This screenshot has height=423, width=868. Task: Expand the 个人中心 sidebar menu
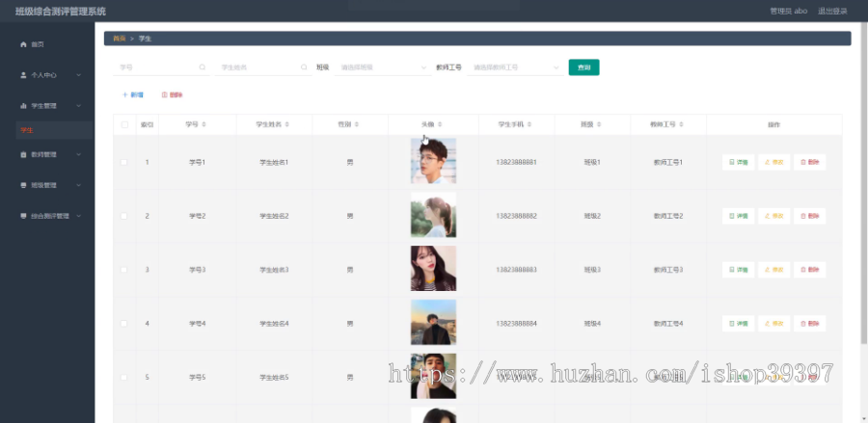point(79,74)
